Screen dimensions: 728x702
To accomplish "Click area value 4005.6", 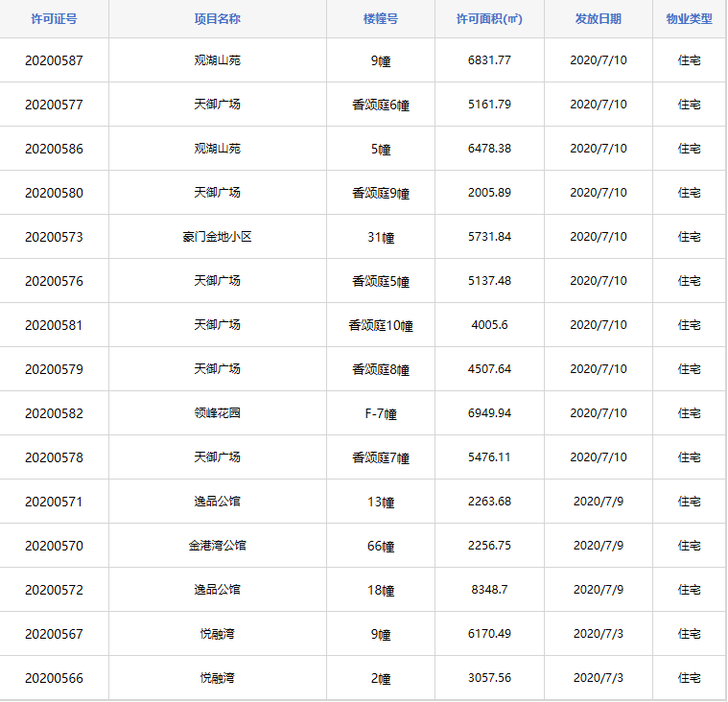I will (x=489, y=325).
